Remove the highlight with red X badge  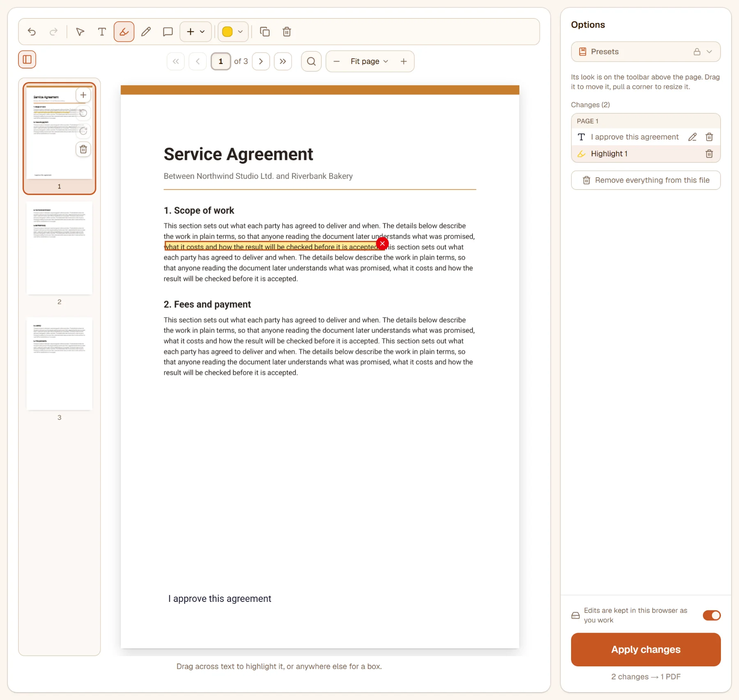[x=382, y=243]
